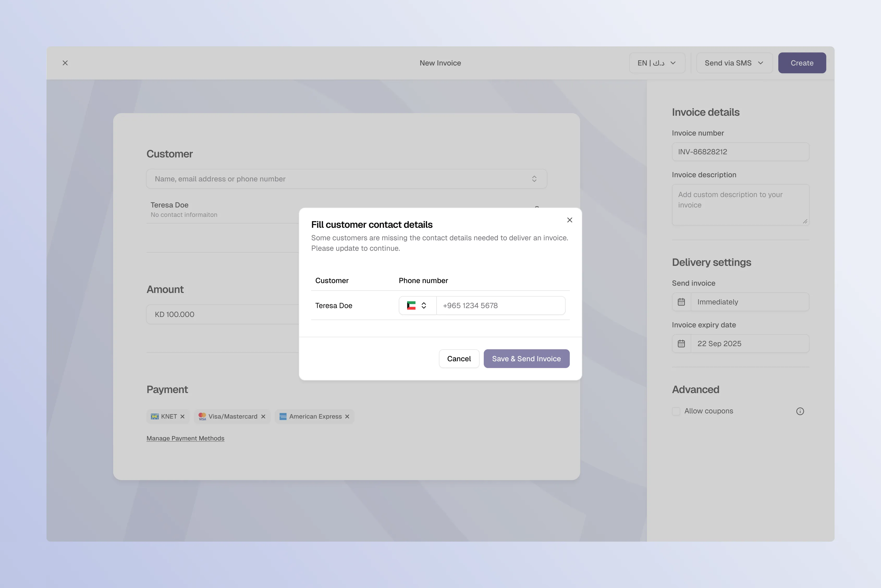
Task: Click the Manage Payment Methods link
Action: (185, 438)
